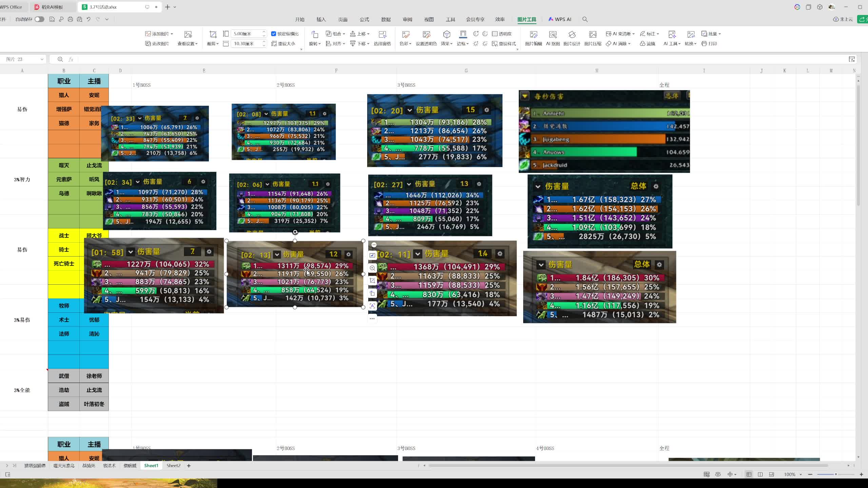This screenshot has width=868, height=488.
Task: Click the 打印 print button
Action: (x=709, y=44)
